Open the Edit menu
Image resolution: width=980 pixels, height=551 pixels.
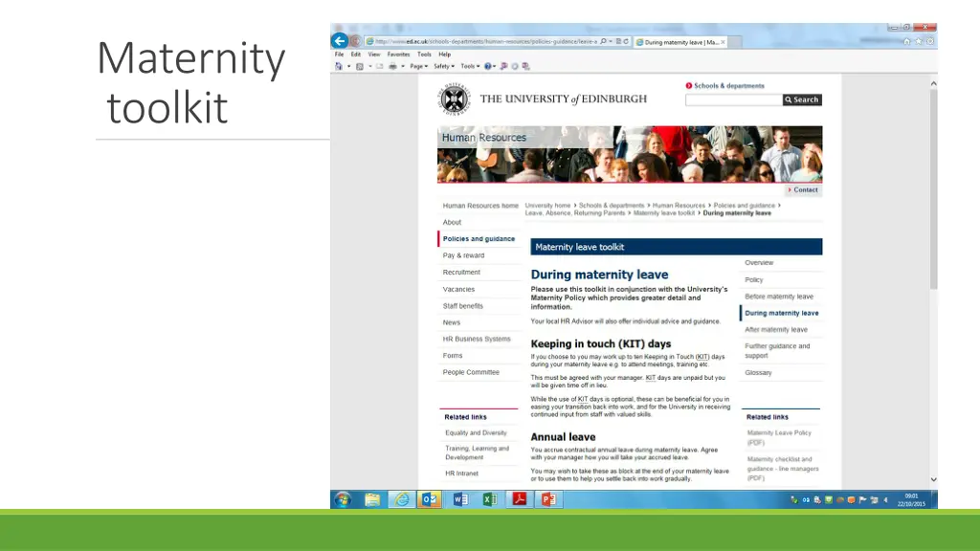coord(356,55)
